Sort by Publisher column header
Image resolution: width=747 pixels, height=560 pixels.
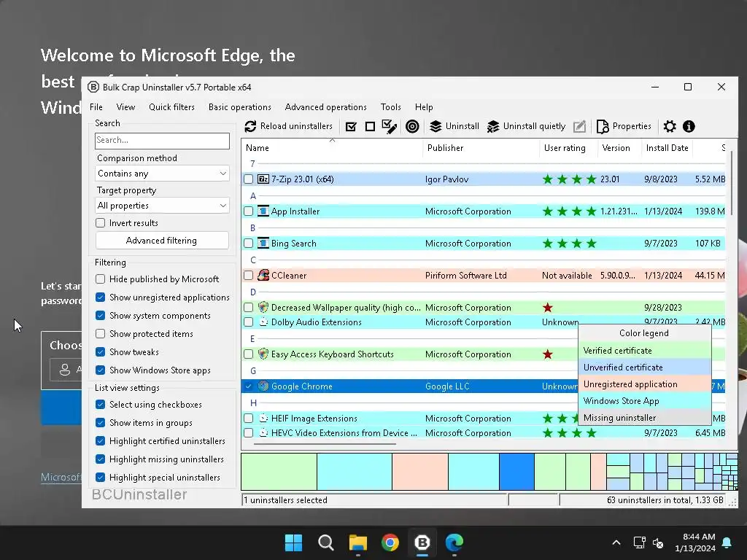tap(481, 148)
